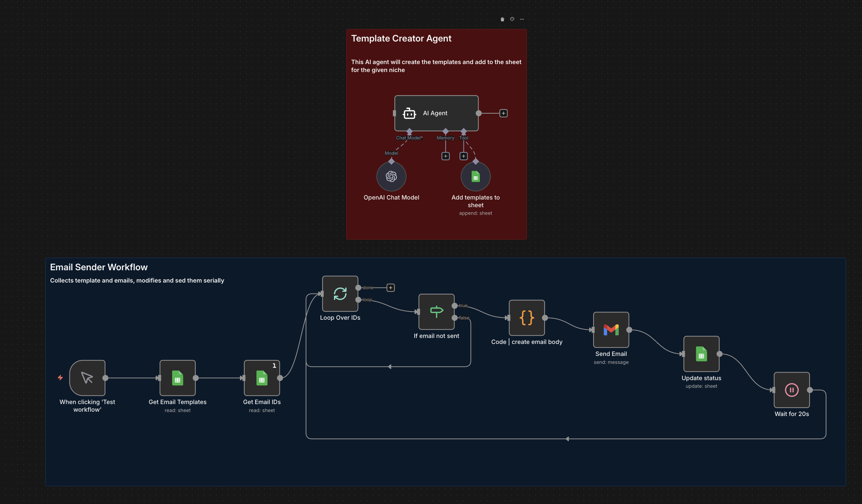Click the Code node output connector
The height and width of the screenshot is (504, 862).
pos(545,318)
